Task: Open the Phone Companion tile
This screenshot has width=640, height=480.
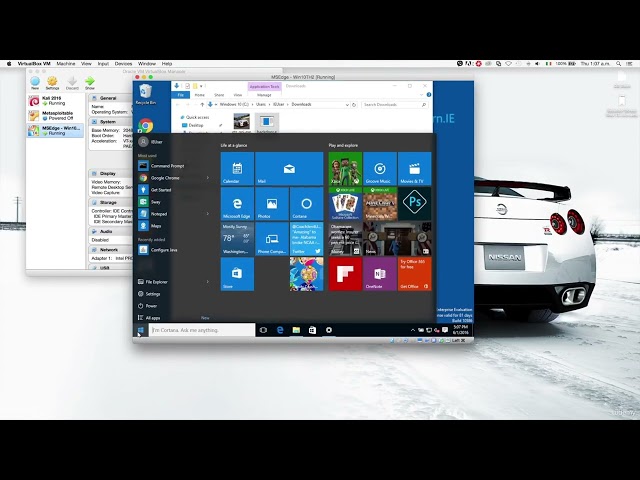Action: pyautogui.click(x=272, y=239)
